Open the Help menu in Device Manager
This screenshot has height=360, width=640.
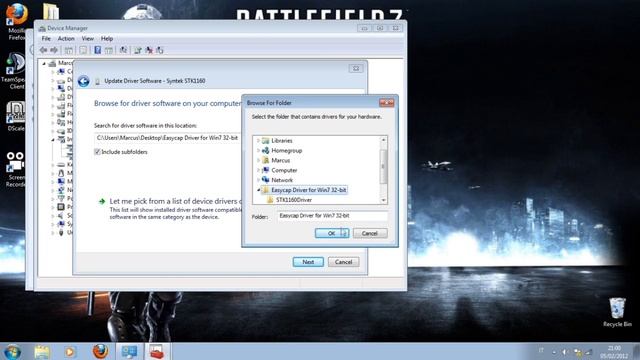click(107, 38)
